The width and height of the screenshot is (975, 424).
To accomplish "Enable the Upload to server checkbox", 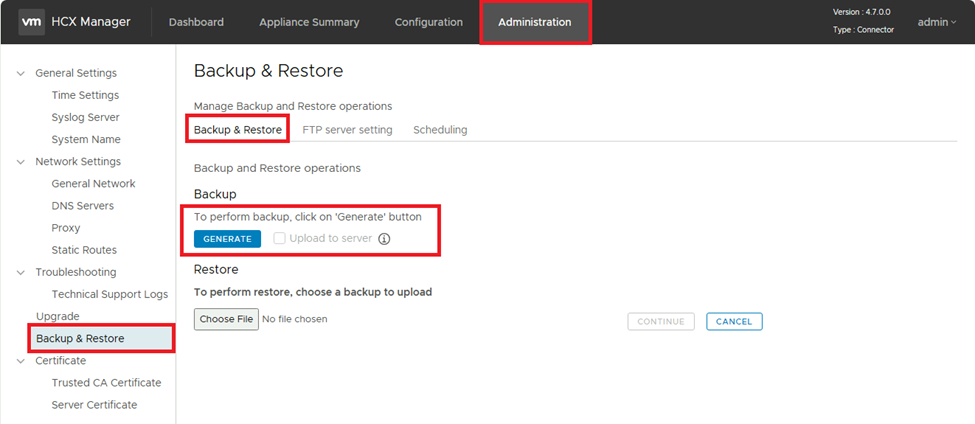I will point(280,238).
